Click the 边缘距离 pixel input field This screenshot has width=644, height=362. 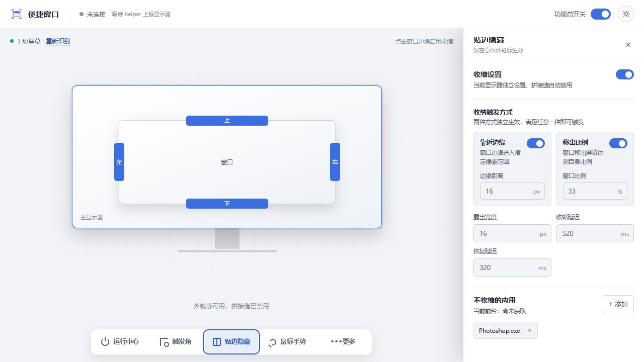(x=512, y=191)
